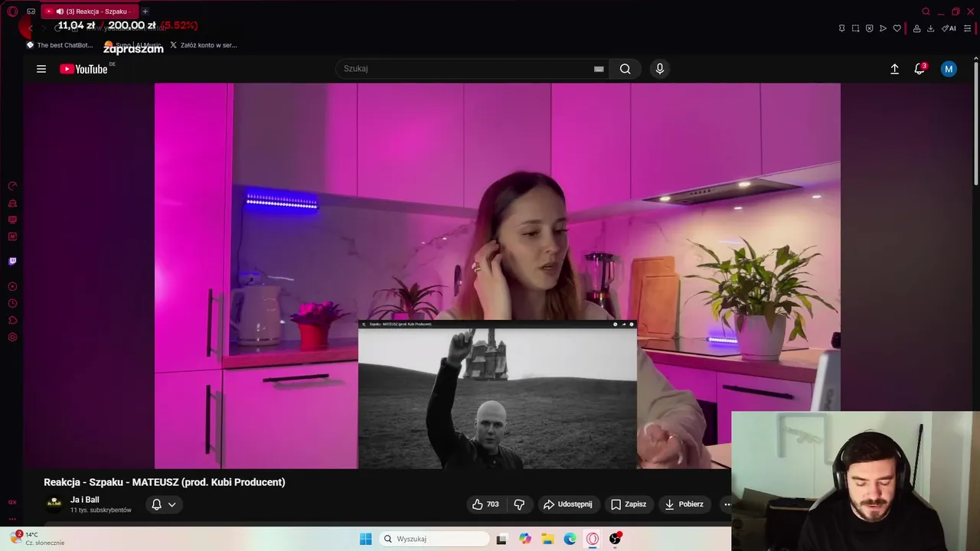Toggle the ad blocker shield icon
The width and height of the screenshot is (980, 551).
tap(869, 28)
